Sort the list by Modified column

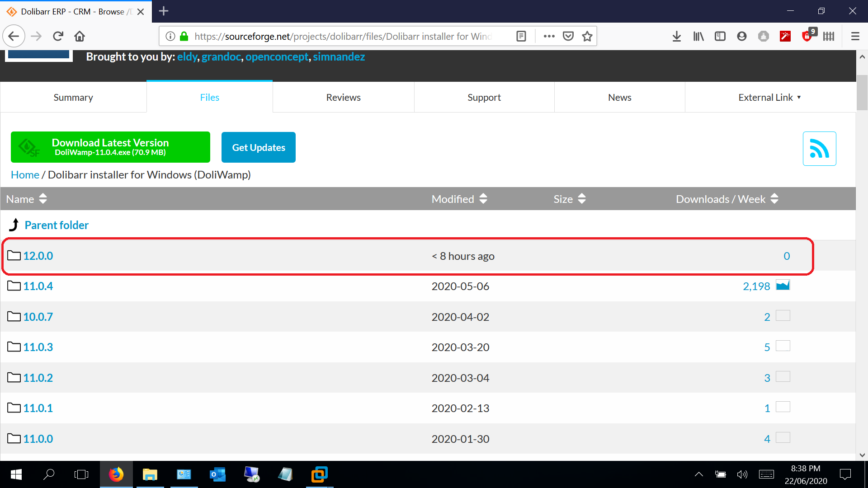pyautogui.click(x=459, y=199)
